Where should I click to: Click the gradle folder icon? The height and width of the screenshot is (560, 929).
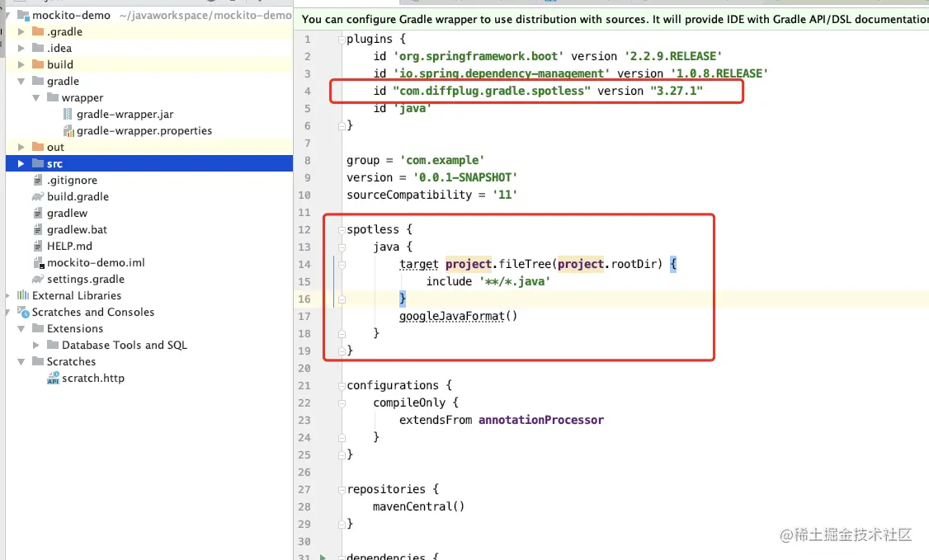point(38,81)
